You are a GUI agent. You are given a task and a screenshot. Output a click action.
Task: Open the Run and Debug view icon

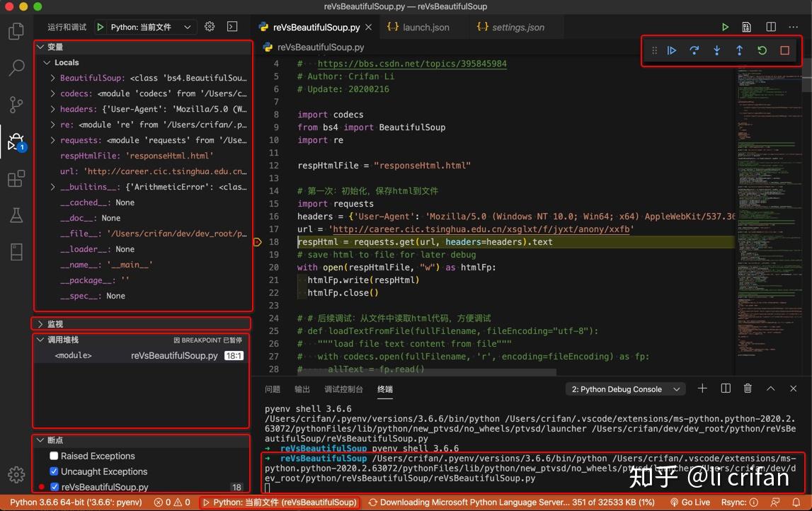(16, 142)
